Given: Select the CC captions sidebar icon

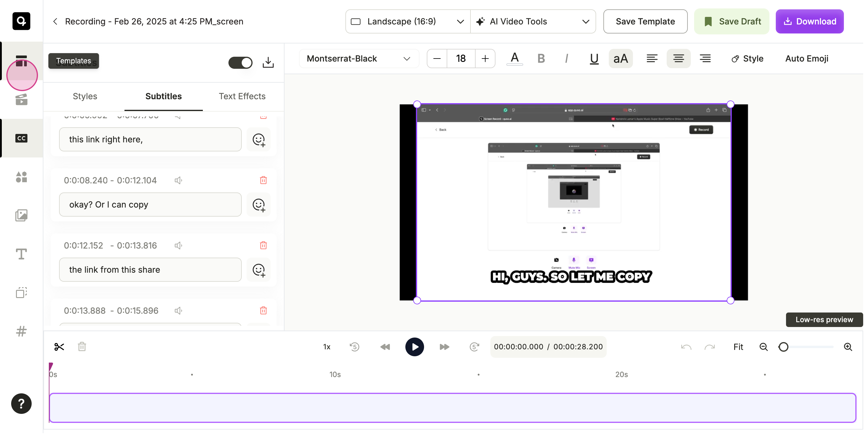Looking at the screenshot, I should [x=21, y=138].
